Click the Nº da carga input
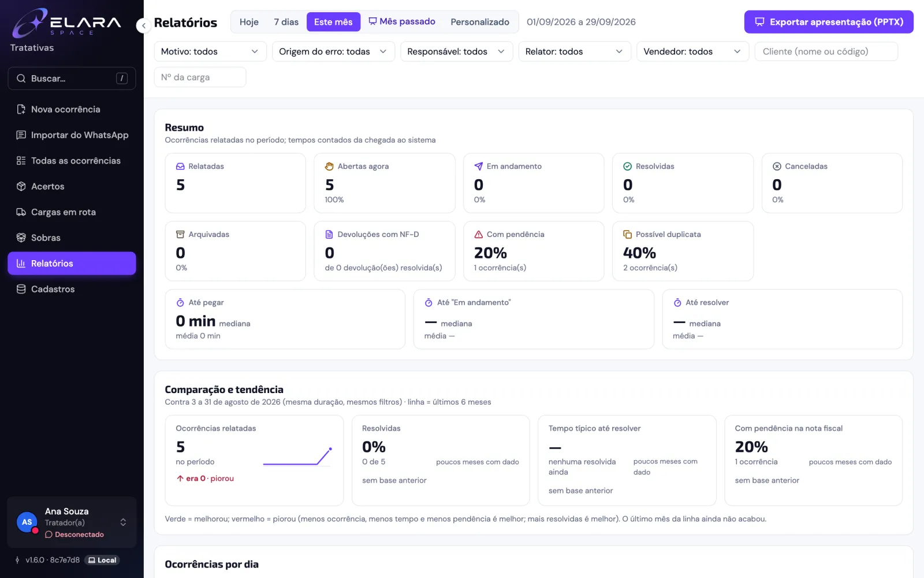Viewport: 924px width, 578px height. coord(200,77)
